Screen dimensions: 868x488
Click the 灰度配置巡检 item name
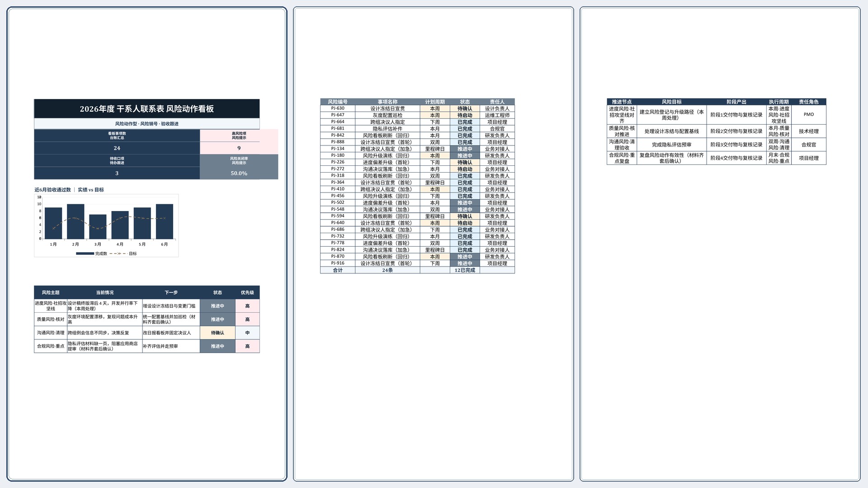click(x=387, y=115)
